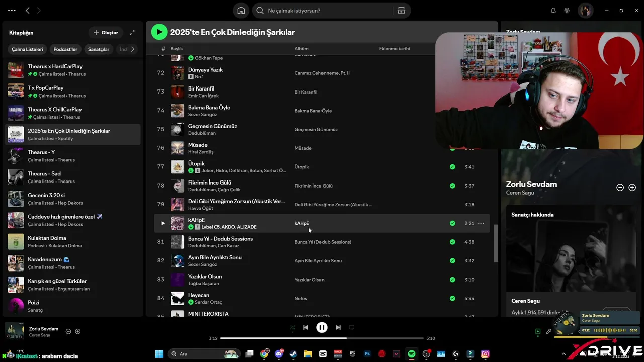644x362 pixels.
Task: Open Kulaktan Dolma podcast
Action: pyautogui.click(x=73, y=242)
